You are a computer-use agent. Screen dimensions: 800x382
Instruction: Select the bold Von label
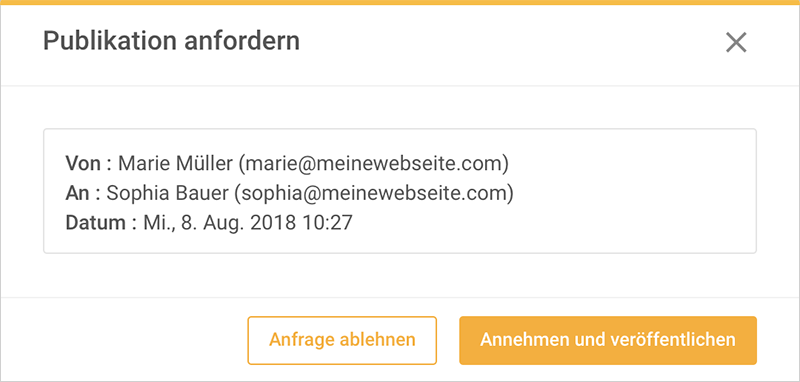pos(82,164)
